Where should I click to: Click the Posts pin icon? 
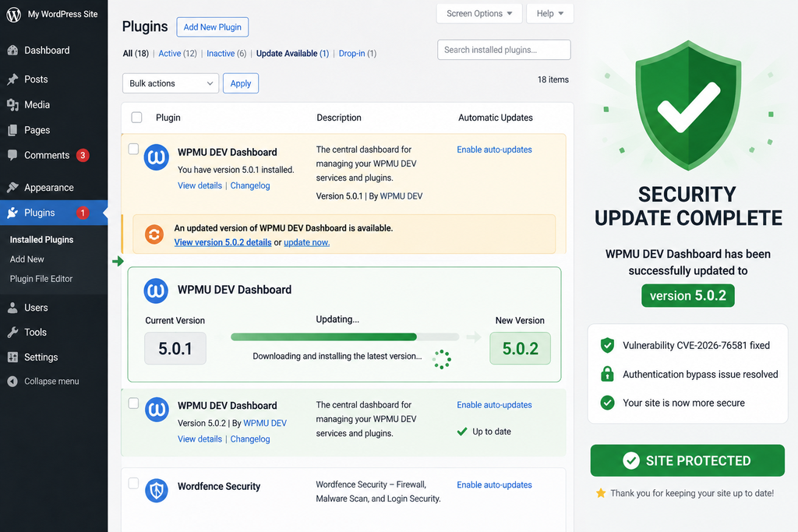pyautogui.click(x=12, y=79)
